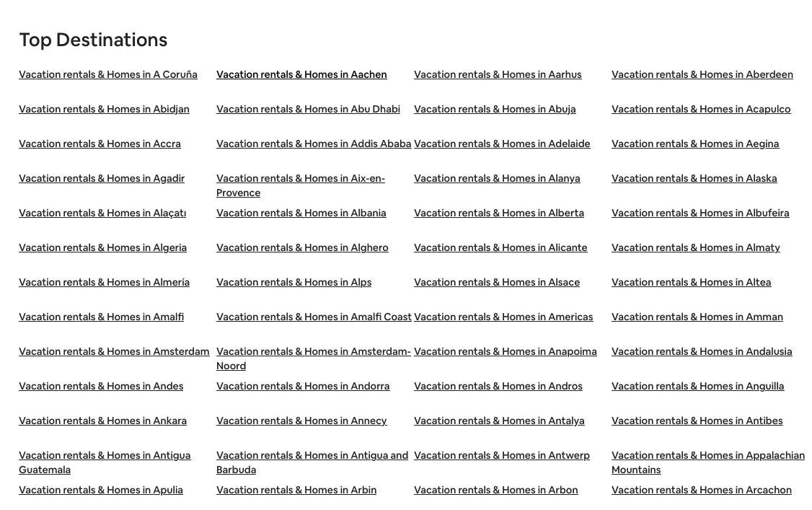
Task: Open Vacation rentals in A Coruña link
Action: click(x=107, y=74)
